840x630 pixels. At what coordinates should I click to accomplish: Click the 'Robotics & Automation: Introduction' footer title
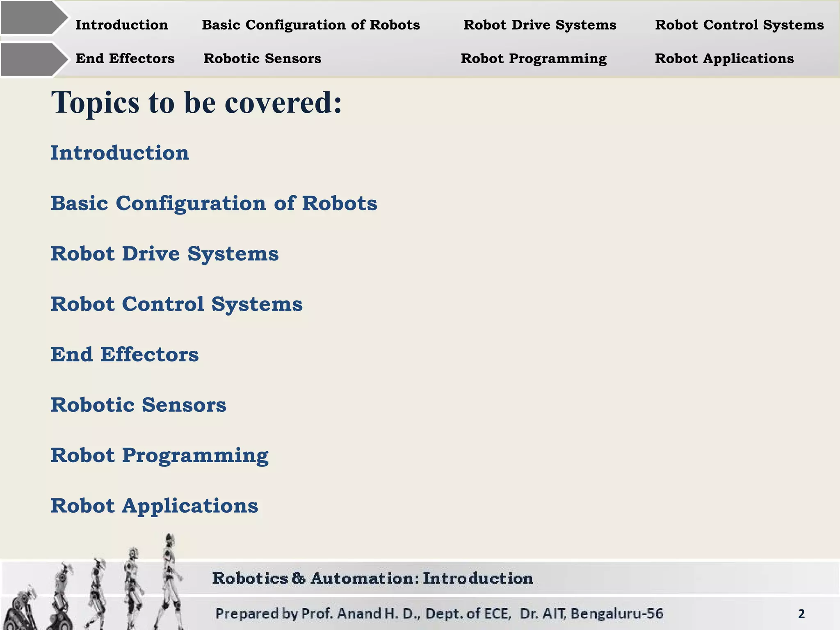point(372,578)
